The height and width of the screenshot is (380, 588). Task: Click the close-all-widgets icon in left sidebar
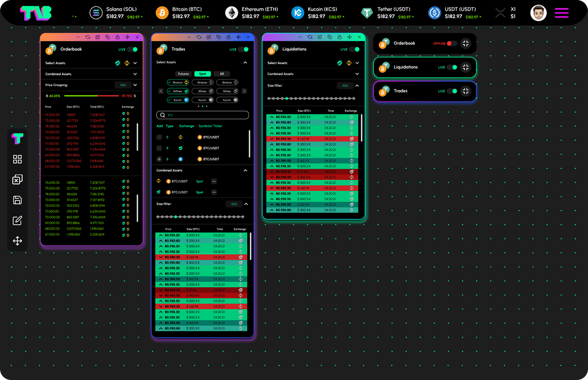[17, 180]
